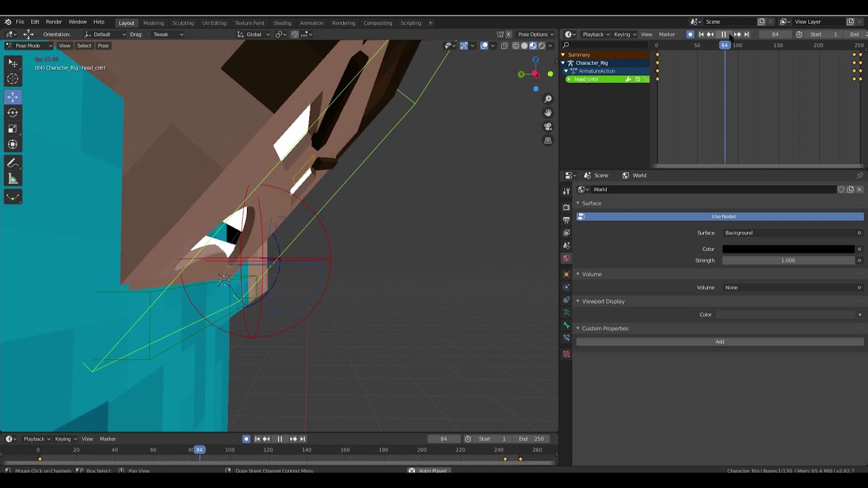The image size is (868, 488).
Task: Open the Drag Tweak dropdown
Action: [x=167, y=35]
